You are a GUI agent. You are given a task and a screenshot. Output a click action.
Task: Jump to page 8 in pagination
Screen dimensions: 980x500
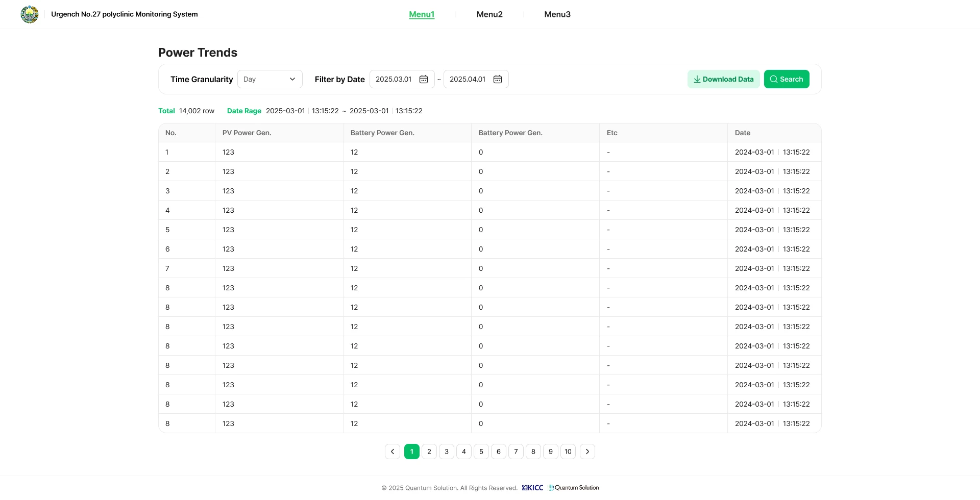click(x=533, y=452)
